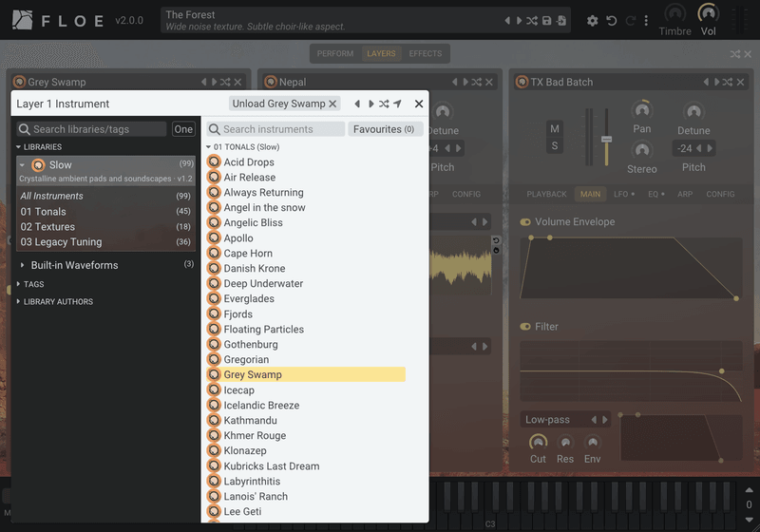Click the Env filter knob
The height and width of the screenshot is (532, 760).
592,443
